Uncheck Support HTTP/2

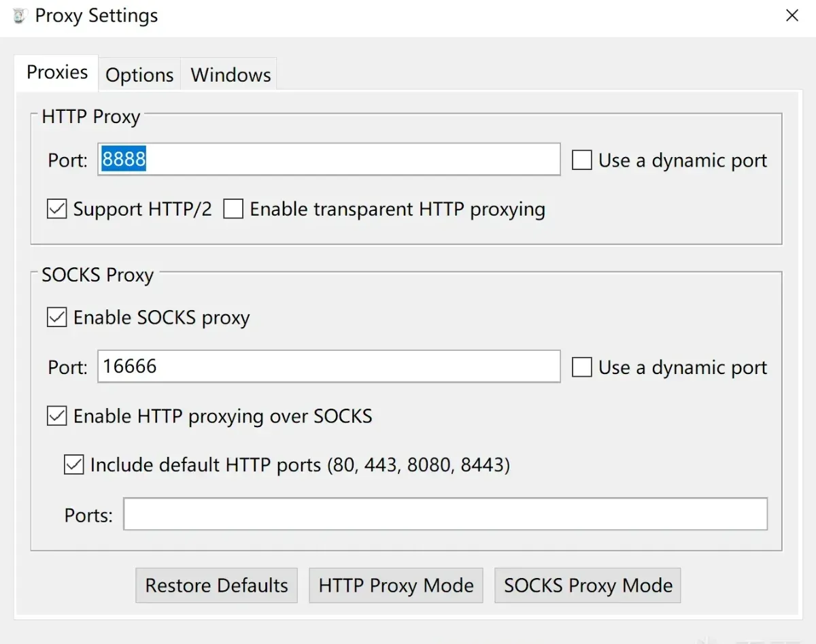pos(57,209)
